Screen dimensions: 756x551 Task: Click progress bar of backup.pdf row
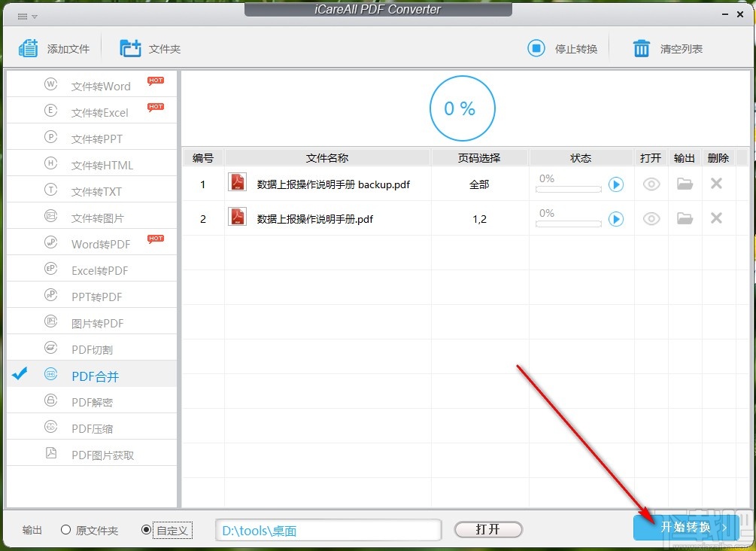point(569,189)
